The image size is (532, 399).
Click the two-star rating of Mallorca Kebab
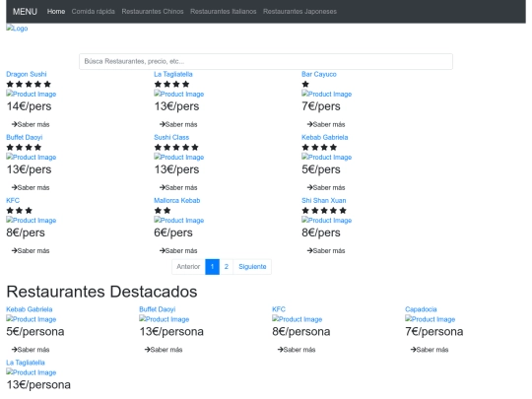[x=163, y=211]
